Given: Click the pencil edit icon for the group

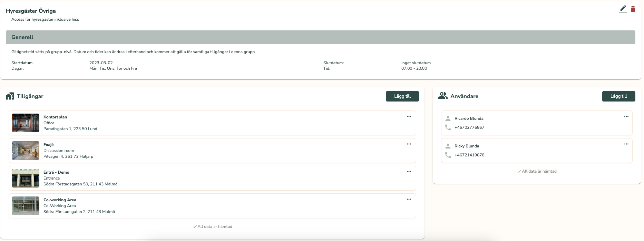Looking at the screenshot, I should click(623, 9).
